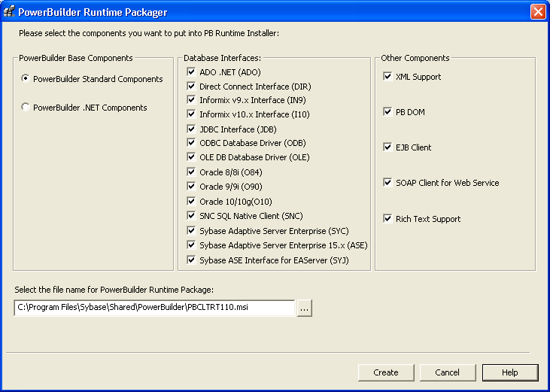Toggle Informix v10.x Interface (I10) checkbox
Viewport: 550px width, 392px height.
click(x=191, y=114)
